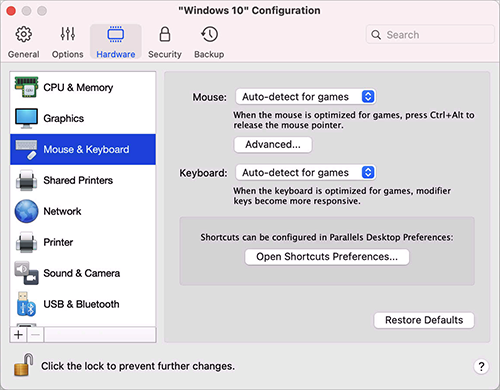Open the General settings tab

tap(23, 42)
